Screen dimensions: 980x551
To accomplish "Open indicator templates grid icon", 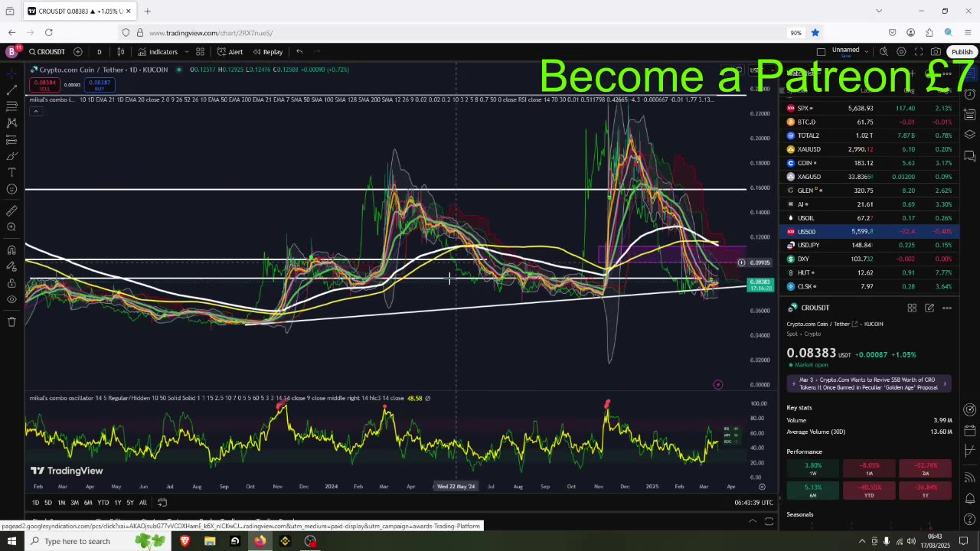I will click(x=200, y=52).
